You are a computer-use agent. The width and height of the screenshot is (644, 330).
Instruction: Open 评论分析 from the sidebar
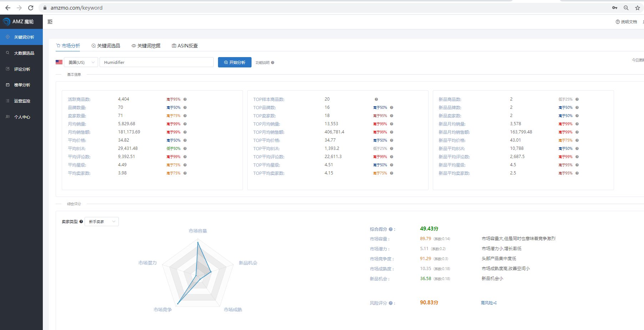click(22, 69)
